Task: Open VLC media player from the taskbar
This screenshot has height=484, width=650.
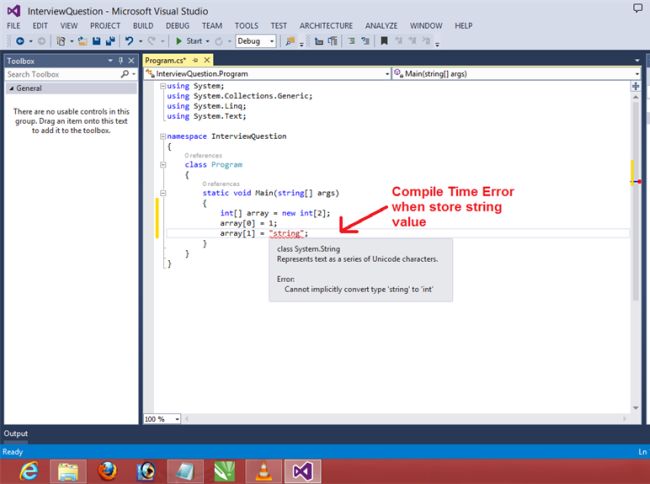Action: (262, 470)
